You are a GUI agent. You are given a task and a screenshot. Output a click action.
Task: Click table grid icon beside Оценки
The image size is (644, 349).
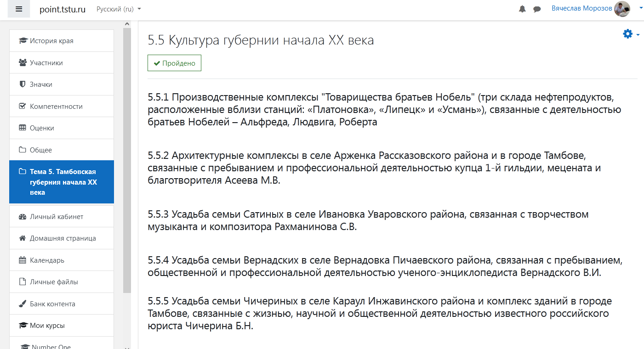pyautogui.click(x=23, y=128)
